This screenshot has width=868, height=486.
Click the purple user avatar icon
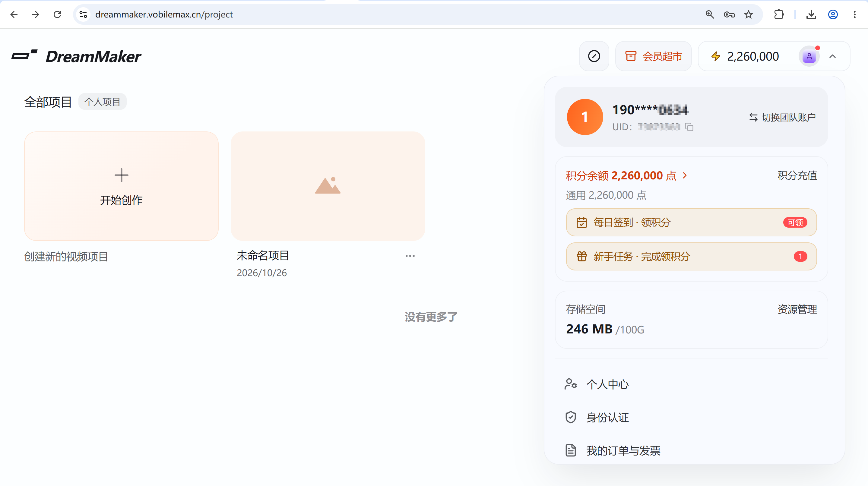pyautogui.click(x=809, y=57)
